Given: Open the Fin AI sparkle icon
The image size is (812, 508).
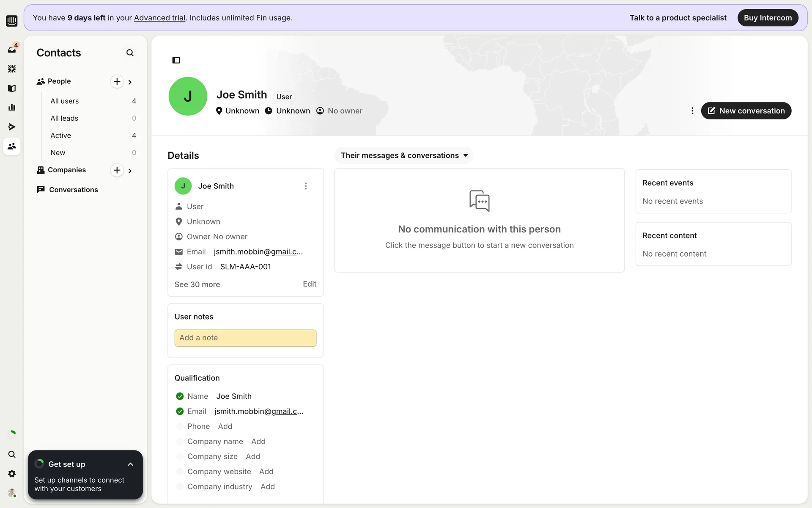Looking at the screenshot, I should 12,69.
